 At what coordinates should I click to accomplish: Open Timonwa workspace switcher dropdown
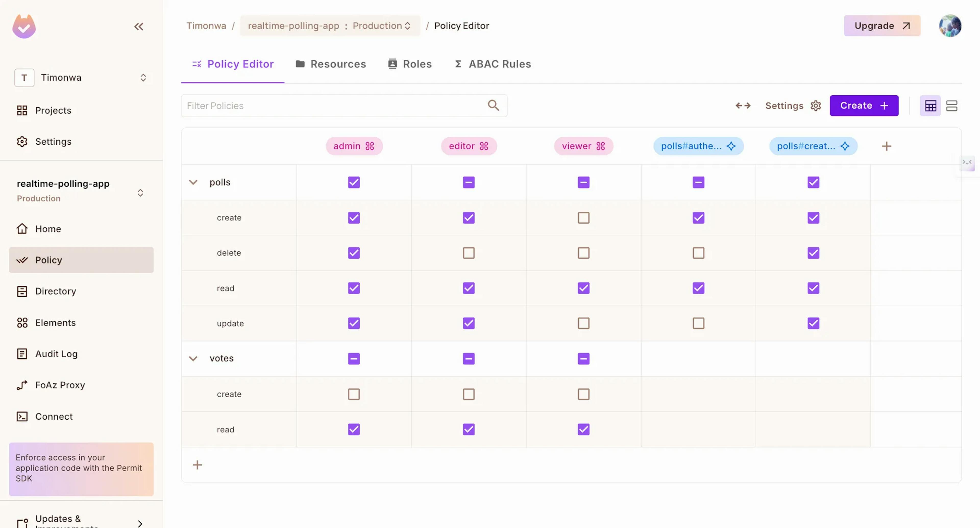[x=81, y=78]
